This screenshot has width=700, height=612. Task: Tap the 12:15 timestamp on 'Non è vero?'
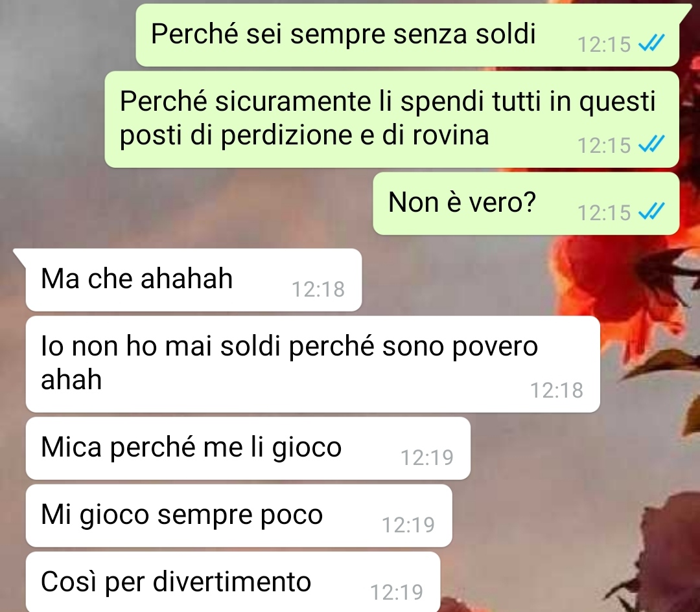coord(604,213)
